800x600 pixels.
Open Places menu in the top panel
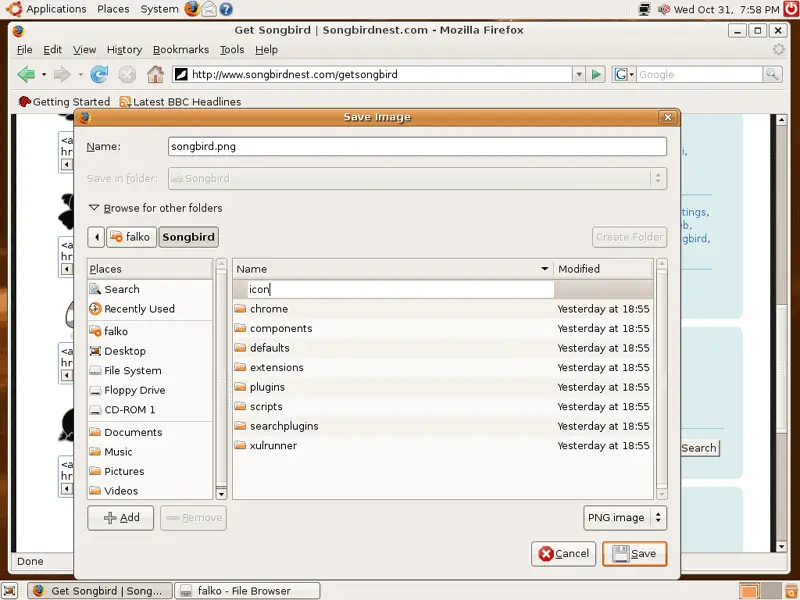point(113,9)
